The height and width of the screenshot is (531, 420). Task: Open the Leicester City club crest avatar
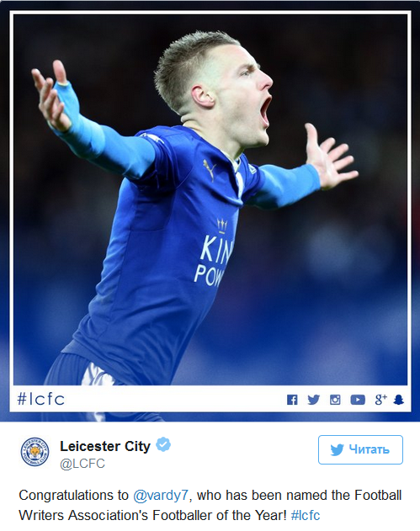click(x=35, y=451)
